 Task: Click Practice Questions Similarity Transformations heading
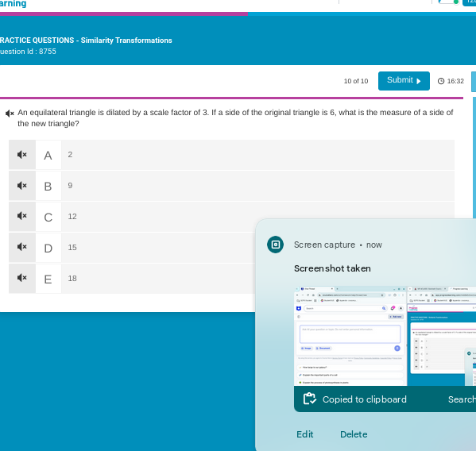point(86,40)
